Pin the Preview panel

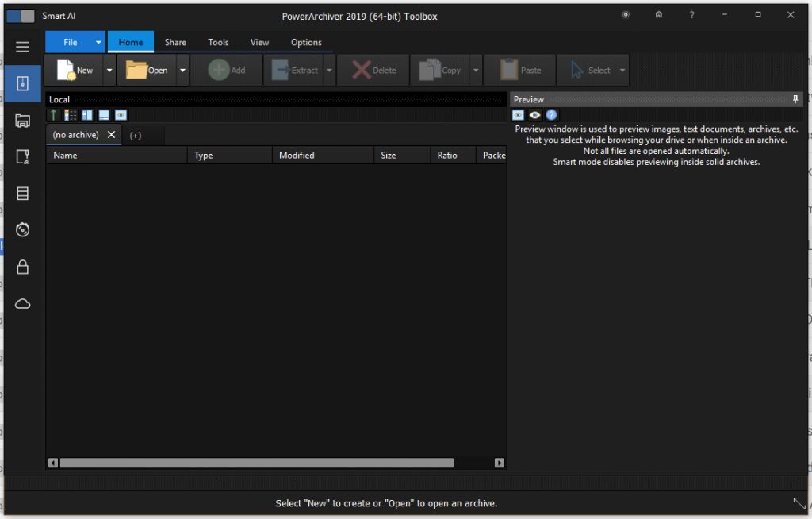795,99
